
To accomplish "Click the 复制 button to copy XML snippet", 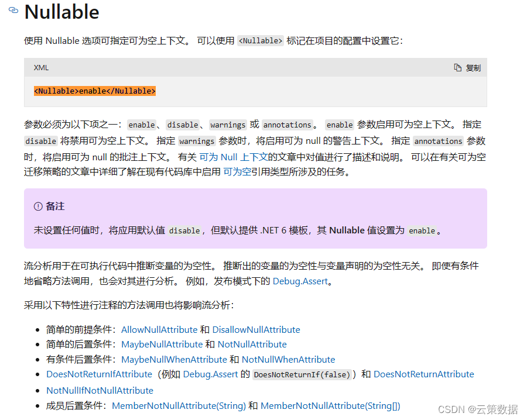I will coord(472,67).
